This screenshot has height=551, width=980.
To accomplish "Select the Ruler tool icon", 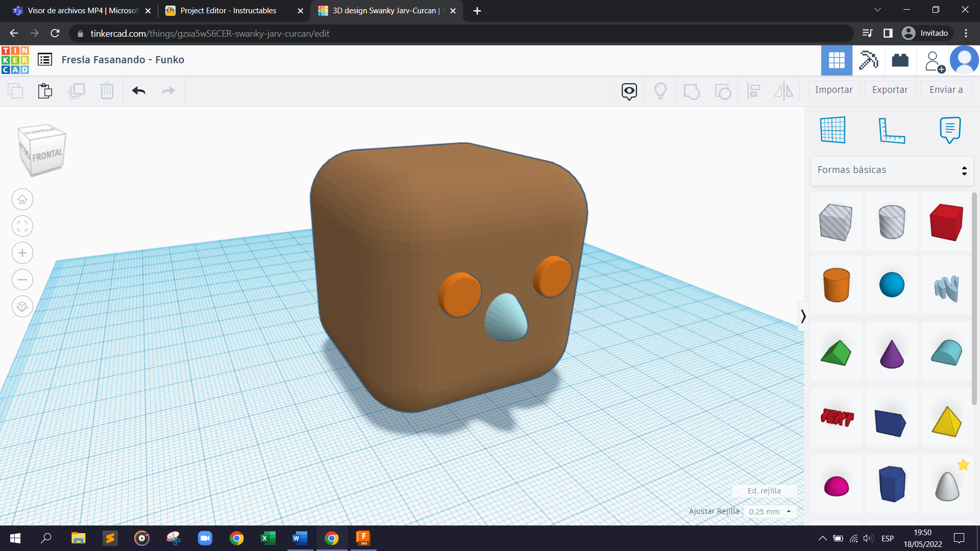I will pyautogui.click(x=891, y=130).
